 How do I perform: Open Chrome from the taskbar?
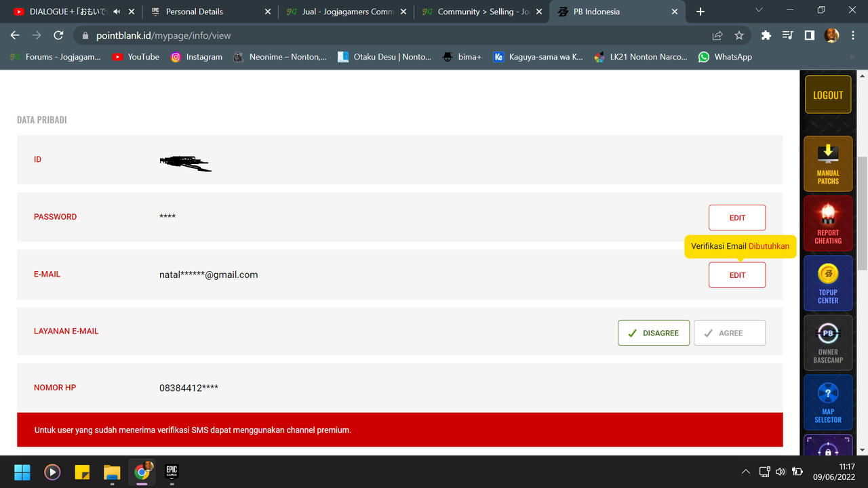(x=142, y=472)
